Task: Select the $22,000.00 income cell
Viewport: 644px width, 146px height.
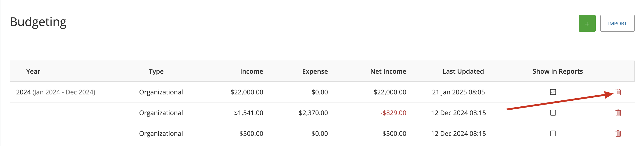Action: click(x=247, y=92)
